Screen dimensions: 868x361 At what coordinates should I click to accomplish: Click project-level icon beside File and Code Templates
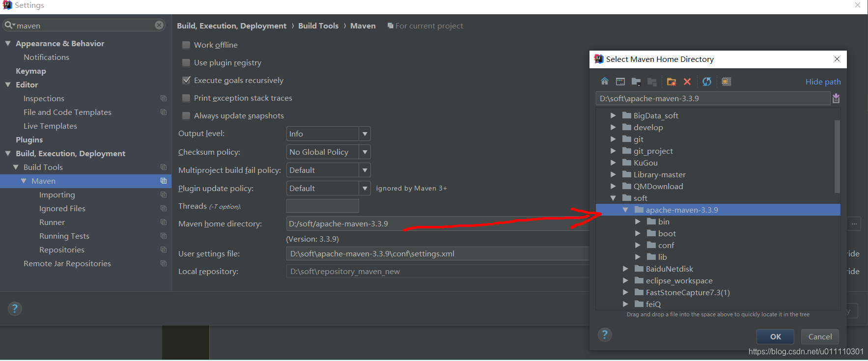tap(164, 112)
